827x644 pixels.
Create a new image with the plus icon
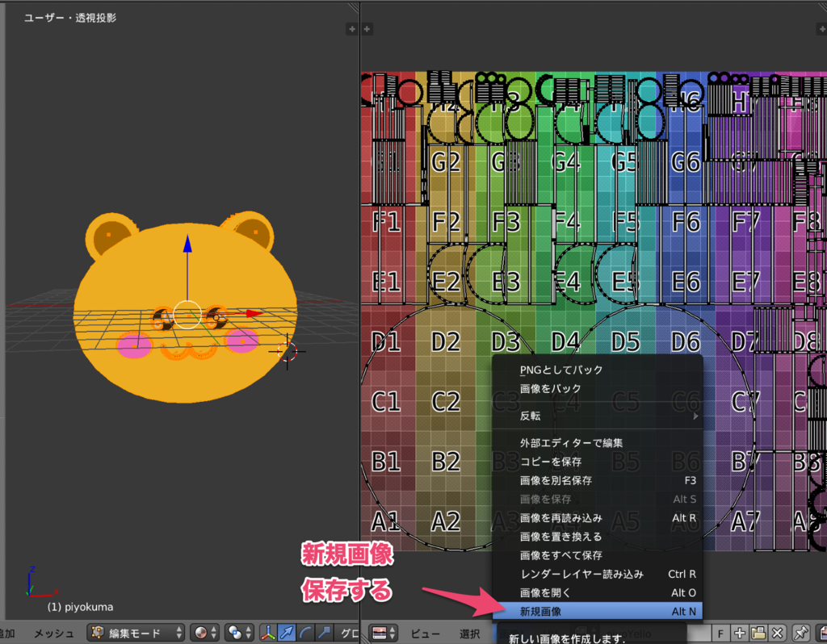pos(738,634)
